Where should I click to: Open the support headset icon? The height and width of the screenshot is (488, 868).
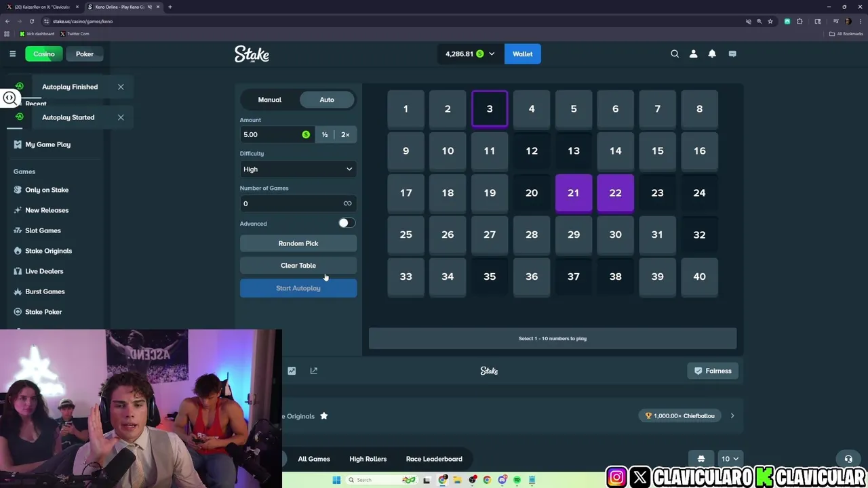click(x=848, y=459)
